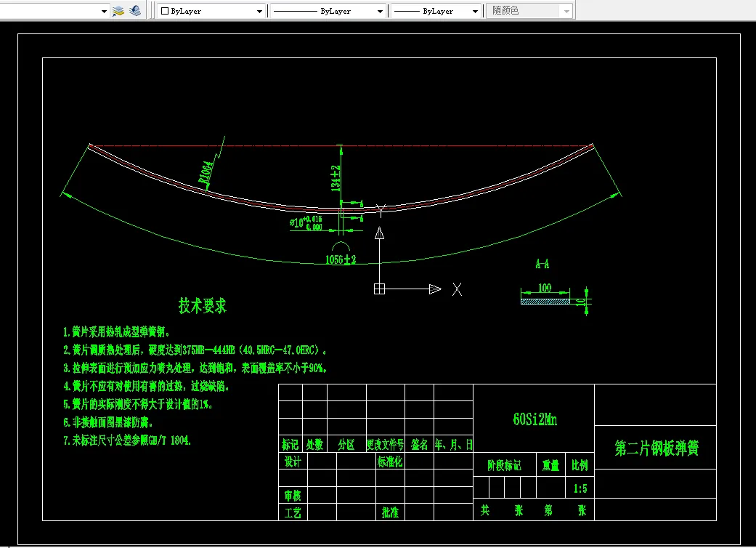The width and height of the screenshot is (756, 548).
Task: Select the ø10 hole dimension text
Action: coord(306,223)
